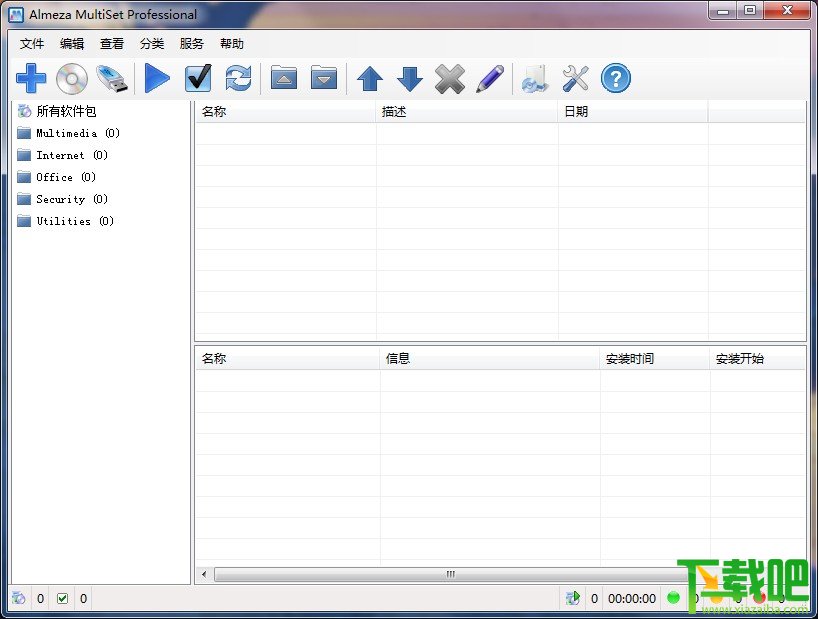Sort by 描述 column header
Image resolution: width=818 pixels, height=619 pixels.
click(467, 112)
